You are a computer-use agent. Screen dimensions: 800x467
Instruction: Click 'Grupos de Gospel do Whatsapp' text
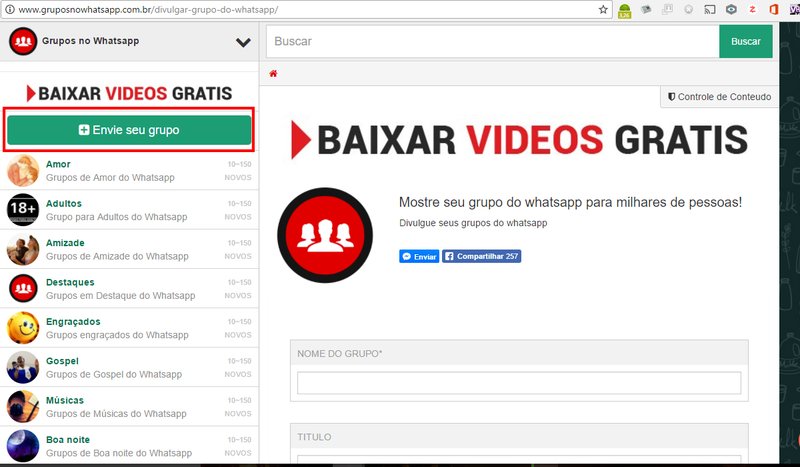pyautogui.click(x=114, y=374)
